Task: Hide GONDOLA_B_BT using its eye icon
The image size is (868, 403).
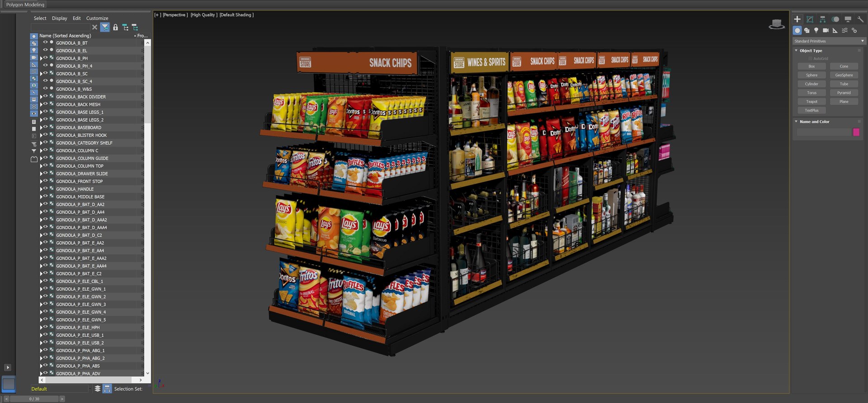Action: coord(45,43)
